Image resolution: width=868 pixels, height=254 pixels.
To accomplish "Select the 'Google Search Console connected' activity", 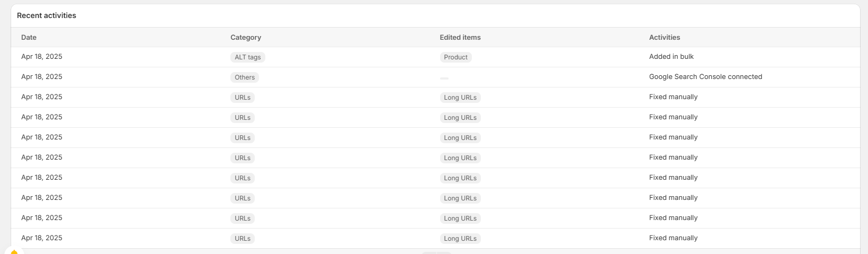I will coord(705,77).
